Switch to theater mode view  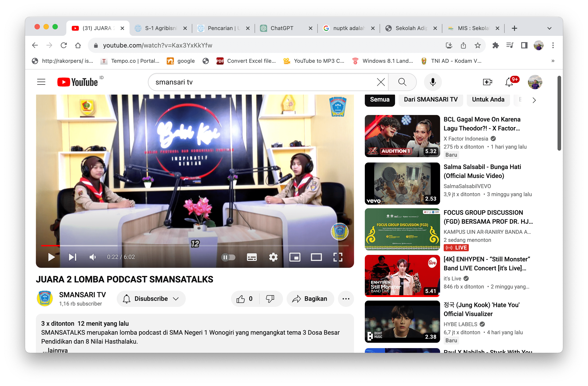316,257
